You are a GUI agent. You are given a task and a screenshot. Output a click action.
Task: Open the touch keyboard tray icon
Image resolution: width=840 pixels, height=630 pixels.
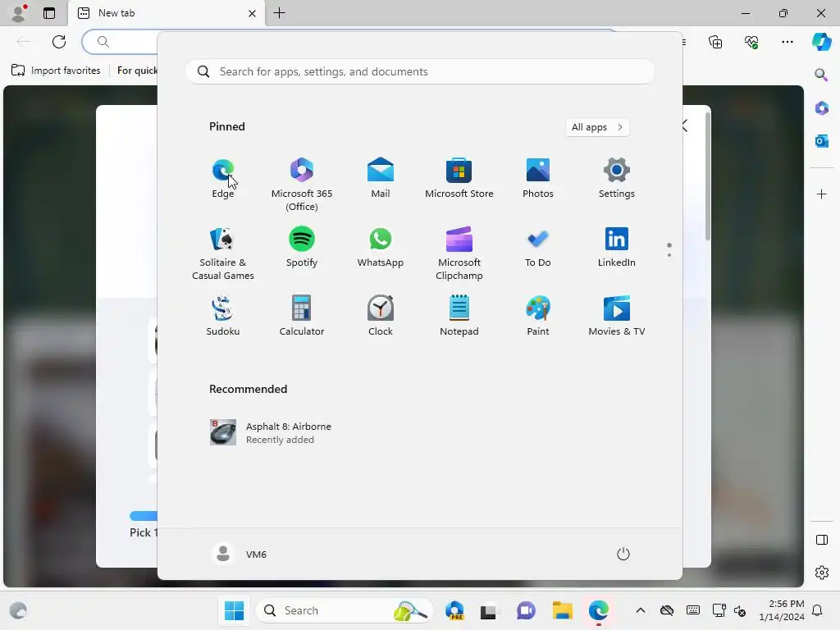(692, 610)
